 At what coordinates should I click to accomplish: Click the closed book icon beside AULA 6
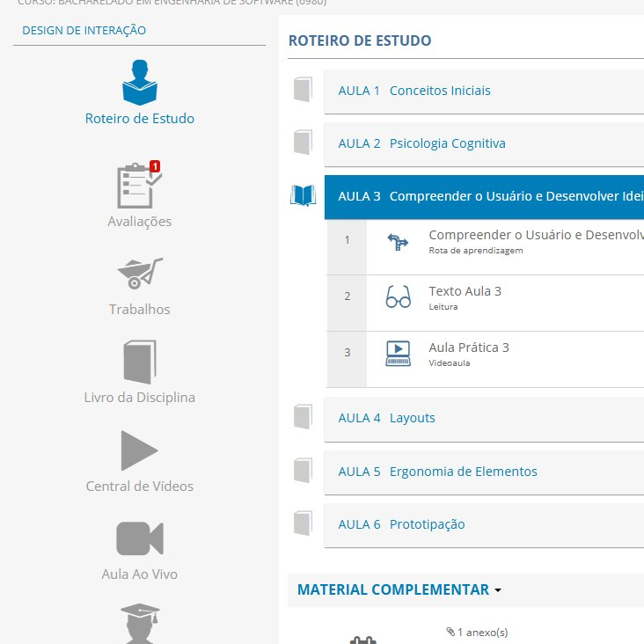[304, 523]
